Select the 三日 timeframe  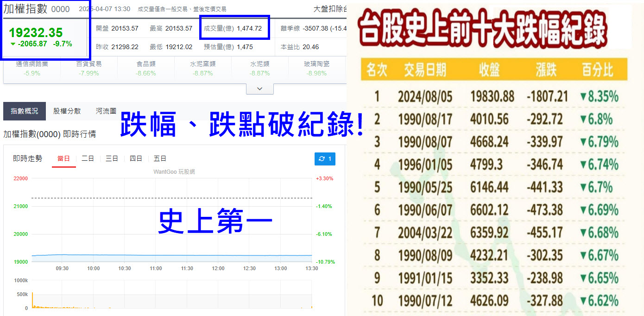click(x=112, y=158)
